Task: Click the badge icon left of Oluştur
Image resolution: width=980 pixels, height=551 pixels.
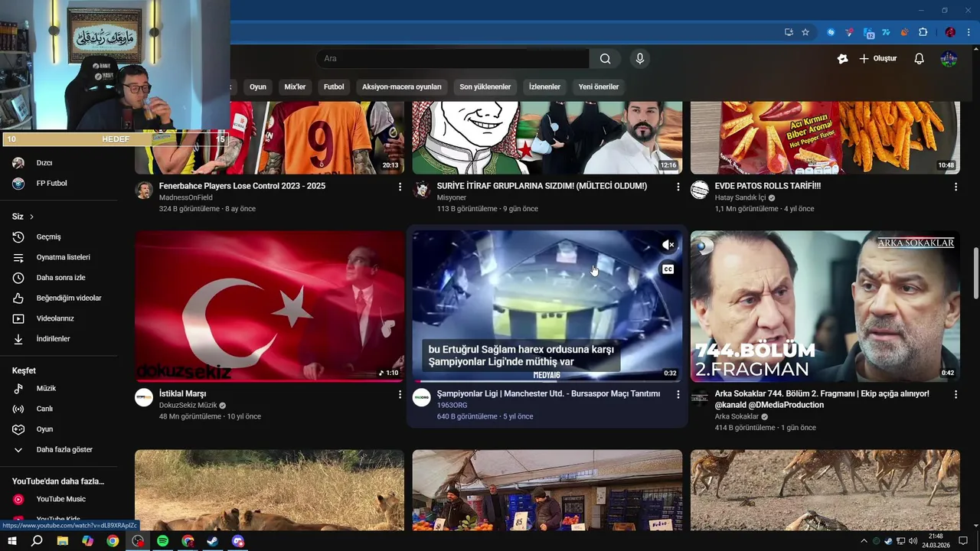Action: (x=842, y=59)
